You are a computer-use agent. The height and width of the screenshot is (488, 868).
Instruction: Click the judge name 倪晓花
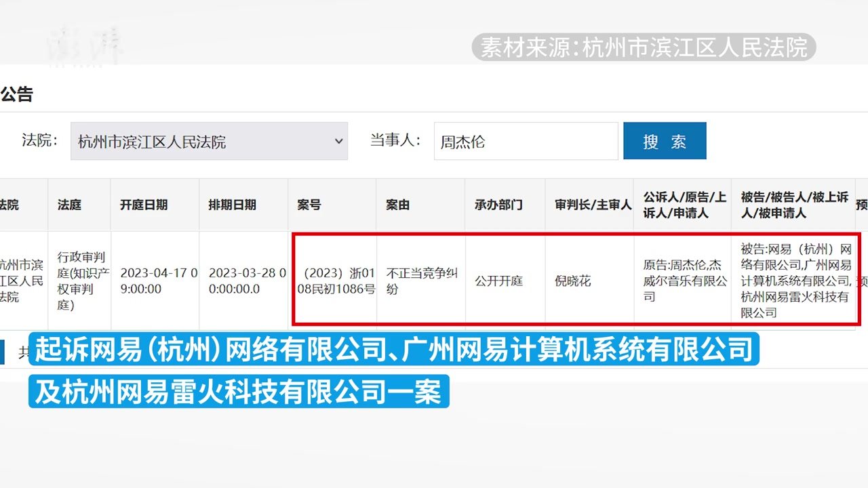[x=572, y=281]
